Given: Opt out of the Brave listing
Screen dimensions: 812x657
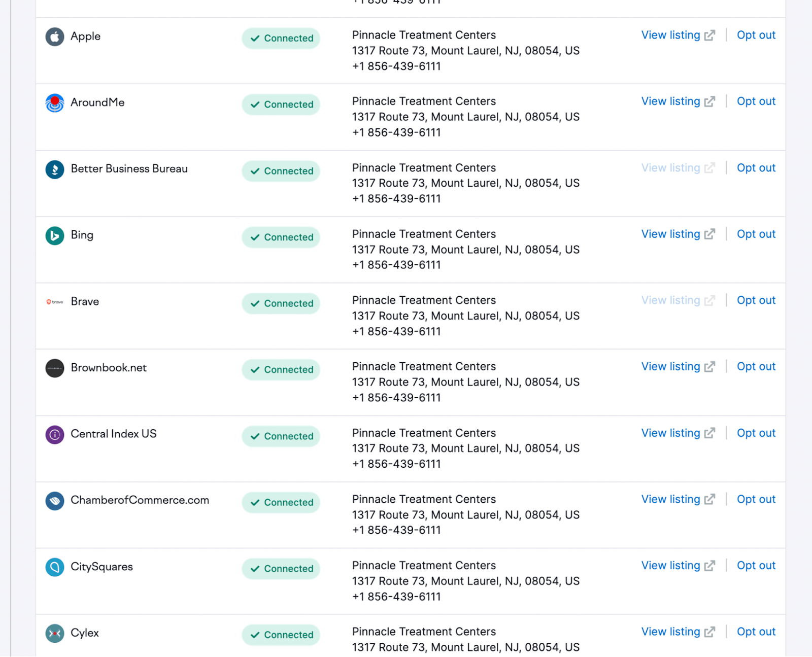Looking at the screenshot, I should pyautogui.click(x=756, y=300).
